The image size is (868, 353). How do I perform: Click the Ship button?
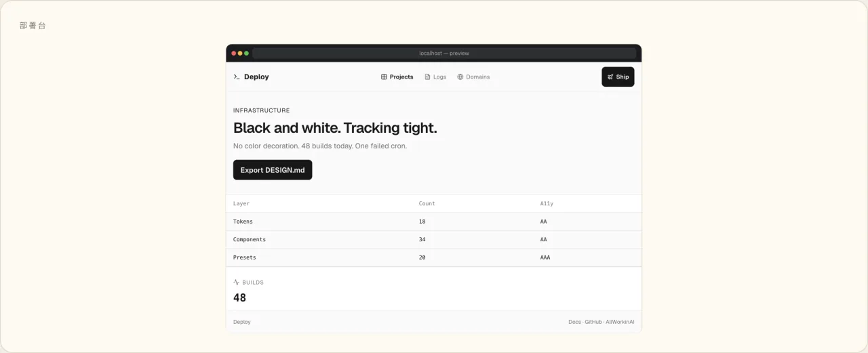(x=618, y=77)
